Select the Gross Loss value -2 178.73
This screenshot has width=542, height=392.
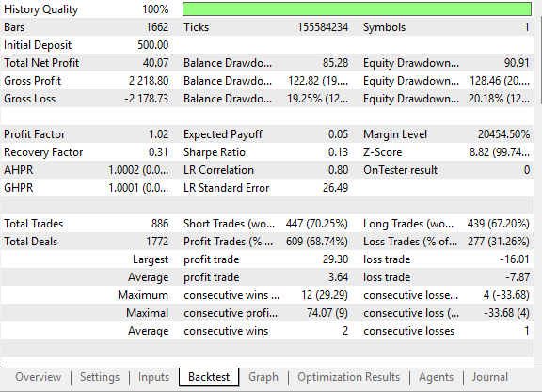[147, 99]
